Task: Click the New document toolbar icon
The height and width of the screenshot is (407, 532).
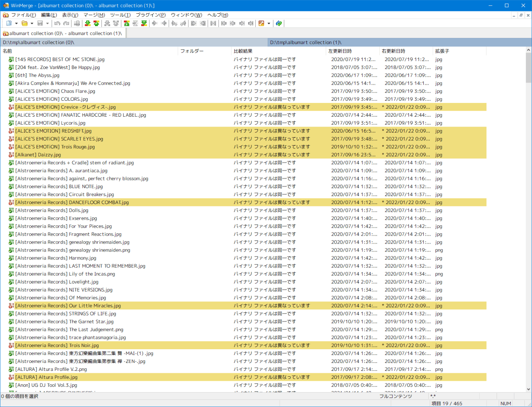Action: pyautogui.click(x=9, y=23)
